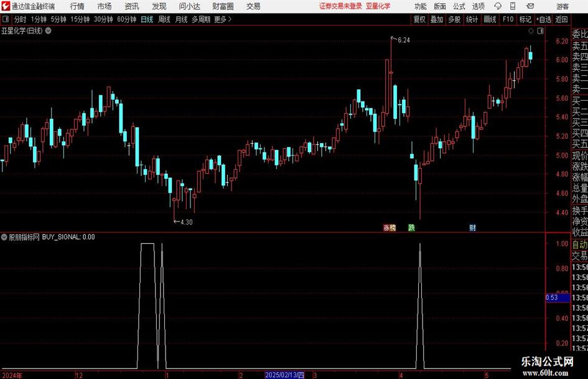588x379 pixels.
Task: Open the 交易 menu
Action: tap(253, 6)
